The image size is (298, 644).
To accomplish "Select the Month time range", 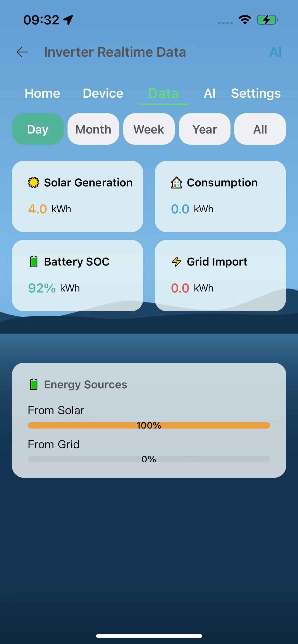I will click(x=93, y=129).
